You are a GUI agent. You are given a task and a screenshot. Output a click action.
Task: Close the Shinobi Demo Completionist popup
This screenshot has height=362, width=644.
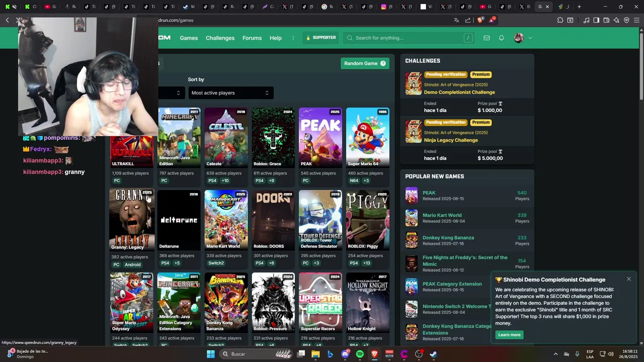click(628, 279)
